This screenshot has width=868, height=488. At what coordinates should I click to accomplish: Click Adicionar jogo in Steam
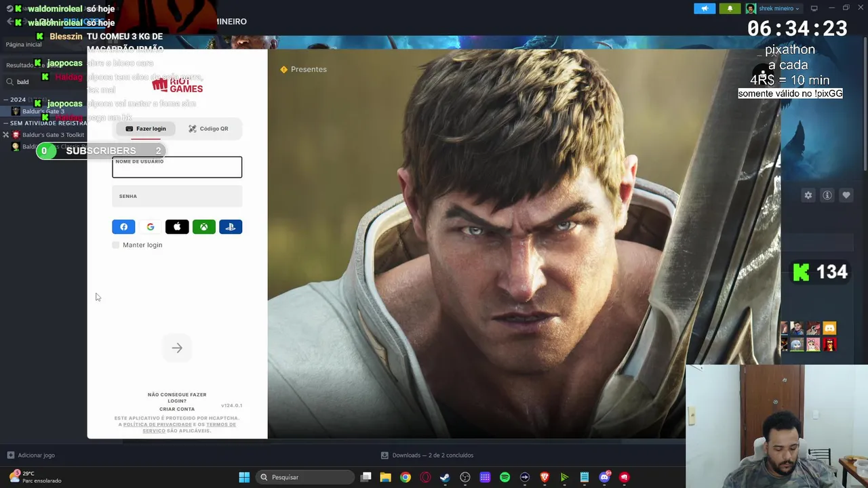click(31, 455)
